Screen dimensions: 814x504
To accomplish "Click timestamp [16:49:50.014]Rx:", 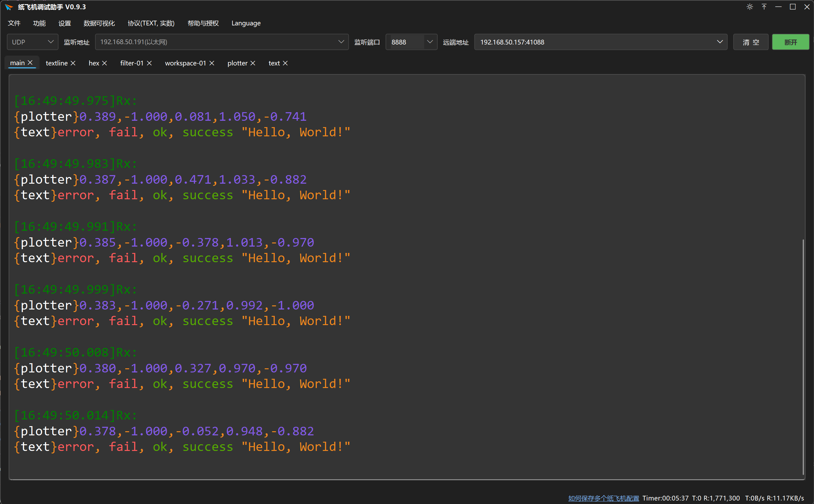I will [x=75, y=415].
